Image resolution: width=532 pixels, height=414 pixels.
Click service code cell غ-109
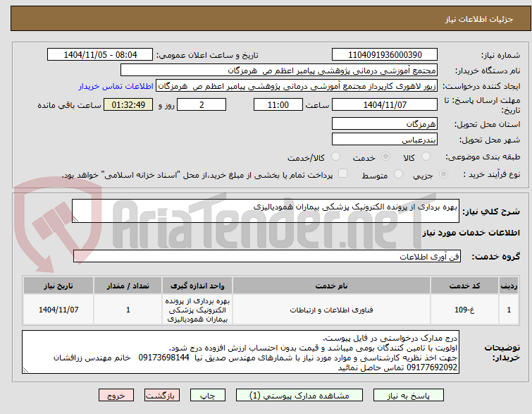coord(464,310)
